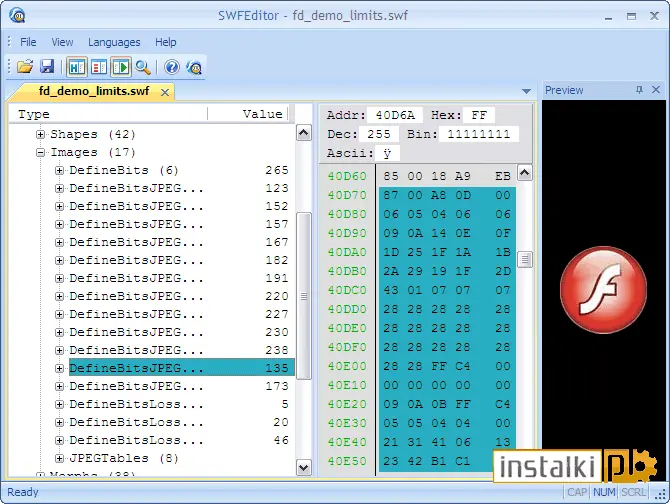The image size is (670, 504).
Task: Collapse the Images (17) node
Action: tap(40, 152)
